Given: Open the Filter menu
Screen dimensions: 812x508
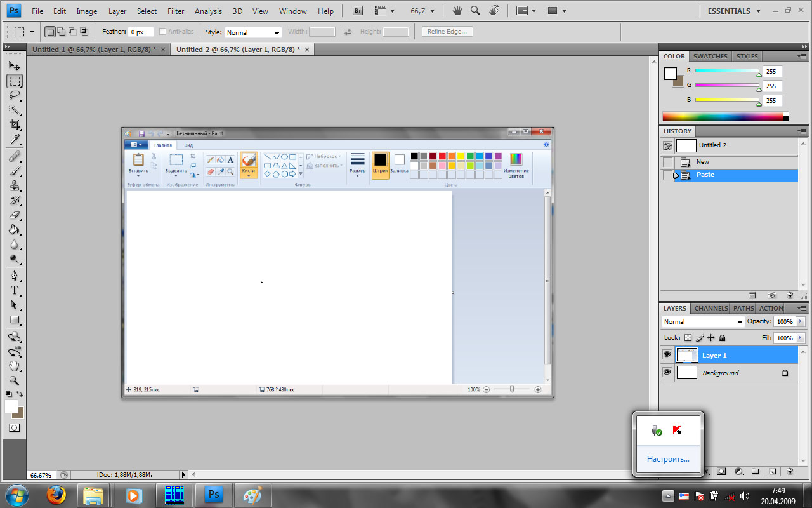Looking at the screenshot, I should pos(176,11).
